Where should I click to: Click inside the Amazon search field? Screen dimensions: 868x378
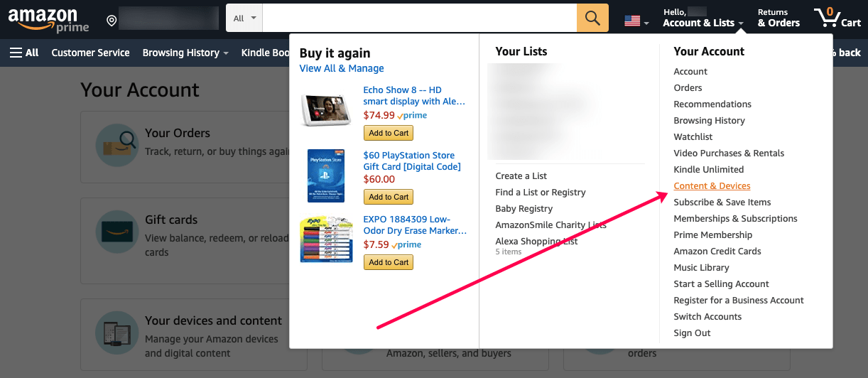[x=419, y=18]
